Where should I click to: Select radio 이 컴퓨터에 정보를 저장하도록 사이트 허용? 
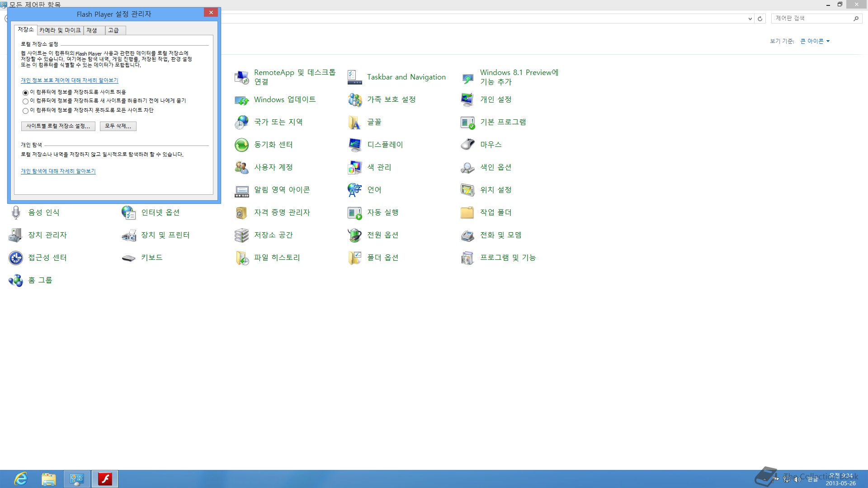pos(25,93)
